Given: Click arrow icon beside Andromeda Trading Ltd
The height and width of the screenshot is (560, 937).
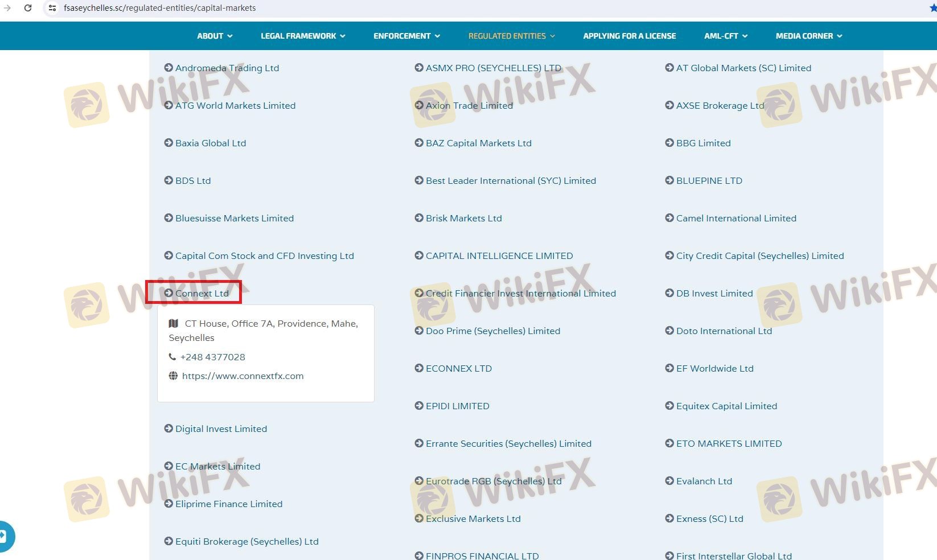Looking at the screenshot, I should [169, 68].
